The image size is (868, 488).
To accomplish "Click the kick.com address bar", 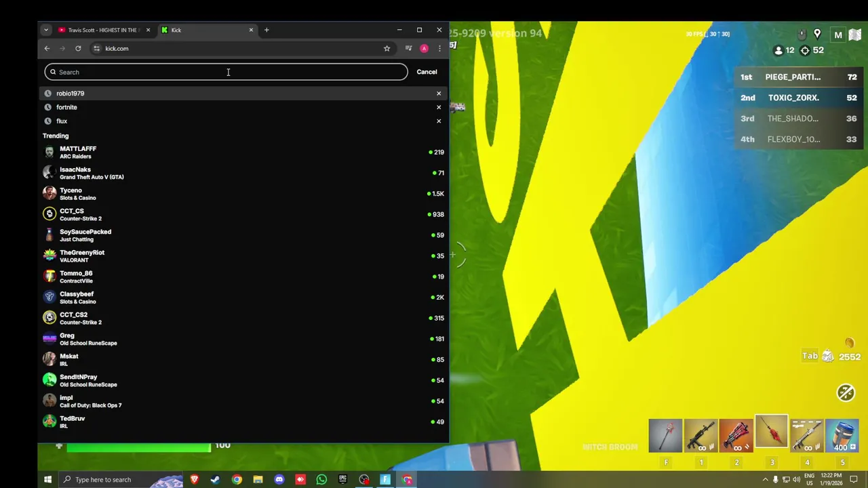I will [x=241, y=48].
